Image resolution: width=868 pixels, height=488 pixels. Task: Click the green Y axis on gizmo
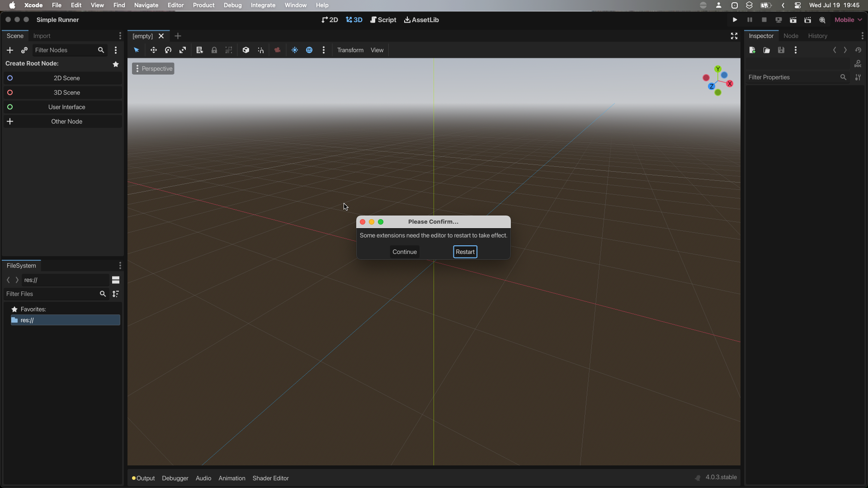pyautogui.click(x=718, y=69)
